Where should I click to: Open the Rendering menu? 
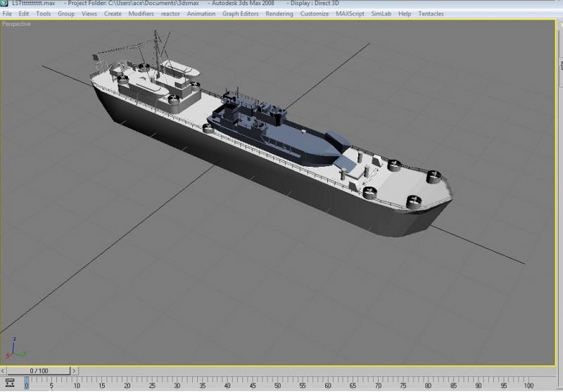(x=279, y=13)
